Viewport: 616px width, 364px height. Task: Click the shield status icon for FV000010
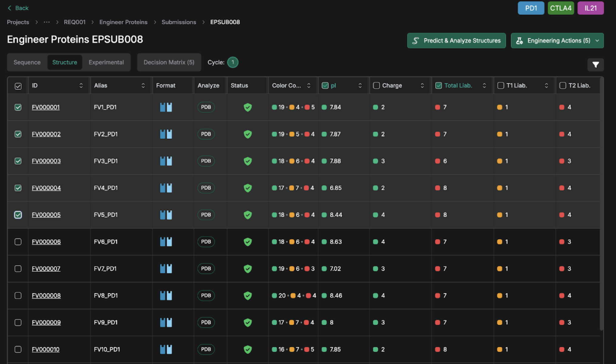[x=248, y=349]
